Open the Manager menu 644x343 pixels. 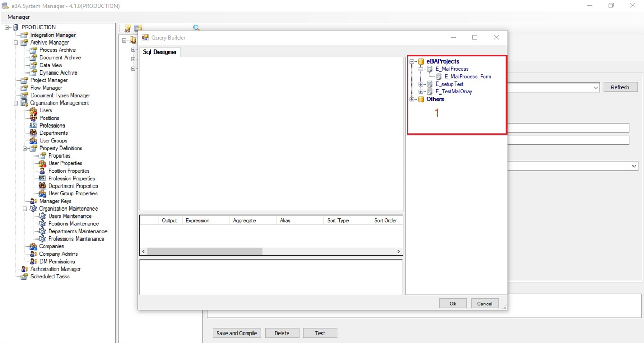coord(18,17)
